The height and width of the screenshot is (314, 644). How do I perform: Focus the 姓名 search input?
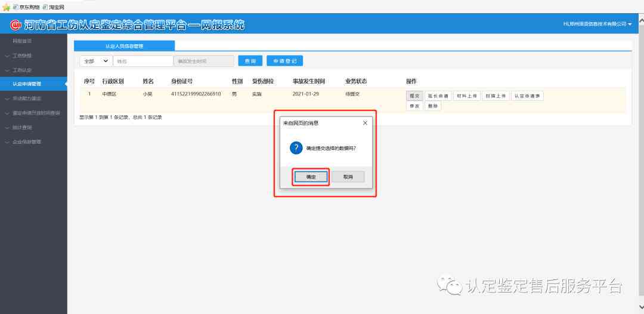[x=143, y=61]
